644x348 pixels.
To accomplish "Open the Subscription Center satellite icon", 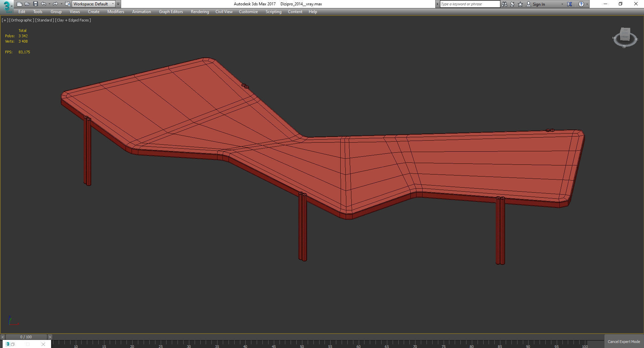I will (x=512, y=4).
